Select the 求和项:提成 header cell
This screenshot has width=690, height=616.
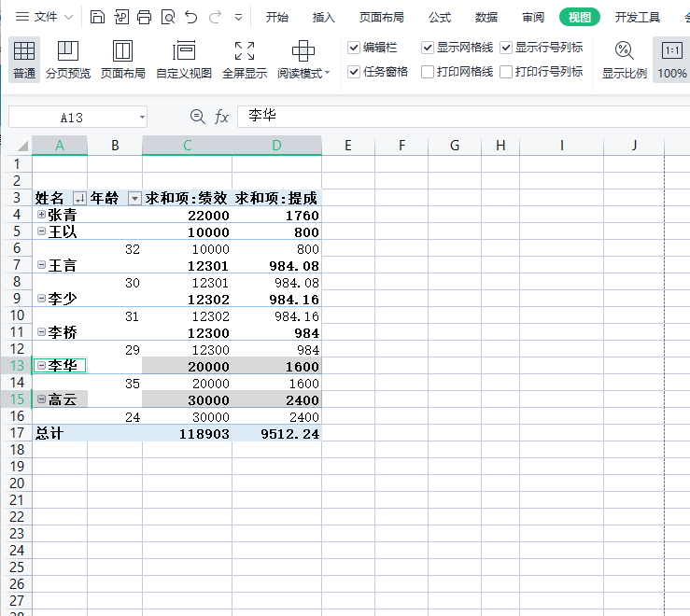pyautogui.click(x=276, y=199)
